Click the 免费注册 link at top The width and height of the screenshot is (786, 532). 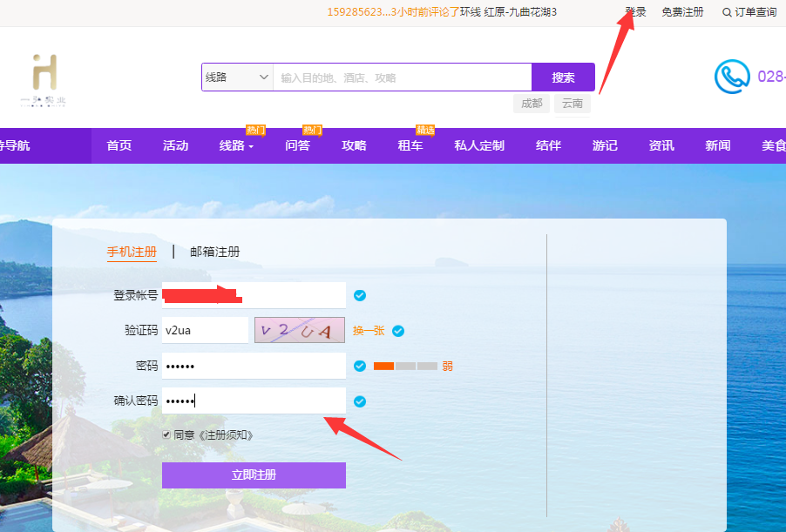pyautogui.click(x=682, y=12)
